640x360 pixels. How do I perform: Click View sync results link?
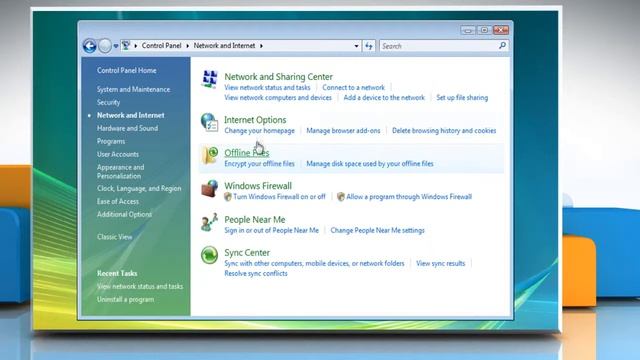point(440,263)
